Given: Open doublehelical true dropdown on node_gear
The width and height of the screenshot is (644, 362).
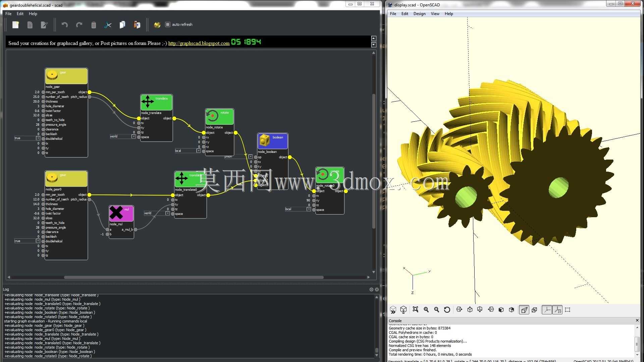Looking at the screenshot, I should click(27, 138).
